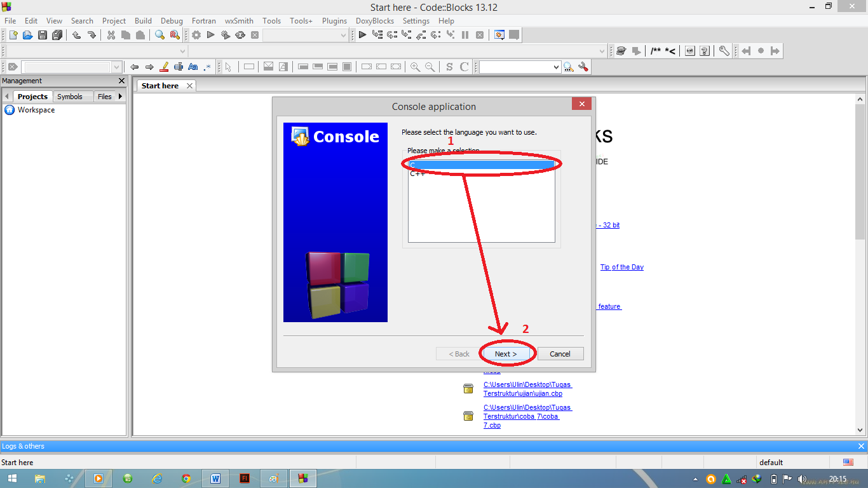Select C language in the list

click(x=482, y=165)
